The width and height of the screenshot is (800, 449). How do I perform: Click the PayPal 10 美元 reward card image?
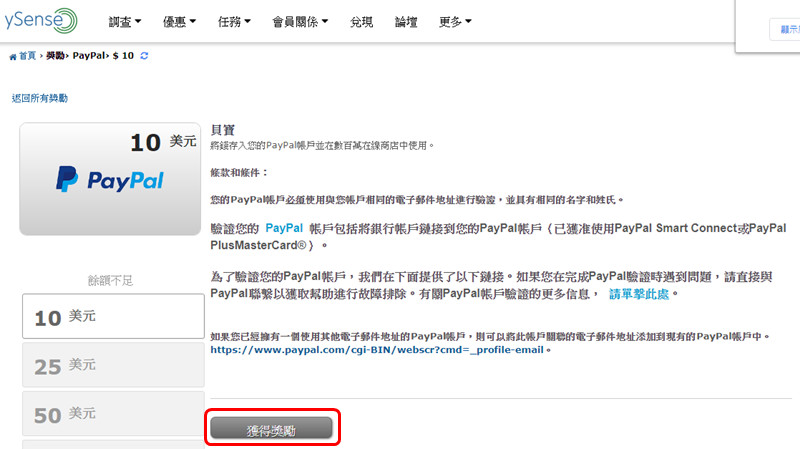point(110,179)
